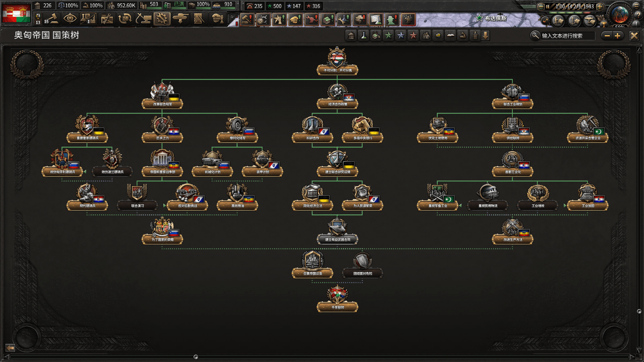Select the 应对后勤挑战 focus
Viewport: 644px width, 362px height.
pyautogui.click(x=187, y=197)
